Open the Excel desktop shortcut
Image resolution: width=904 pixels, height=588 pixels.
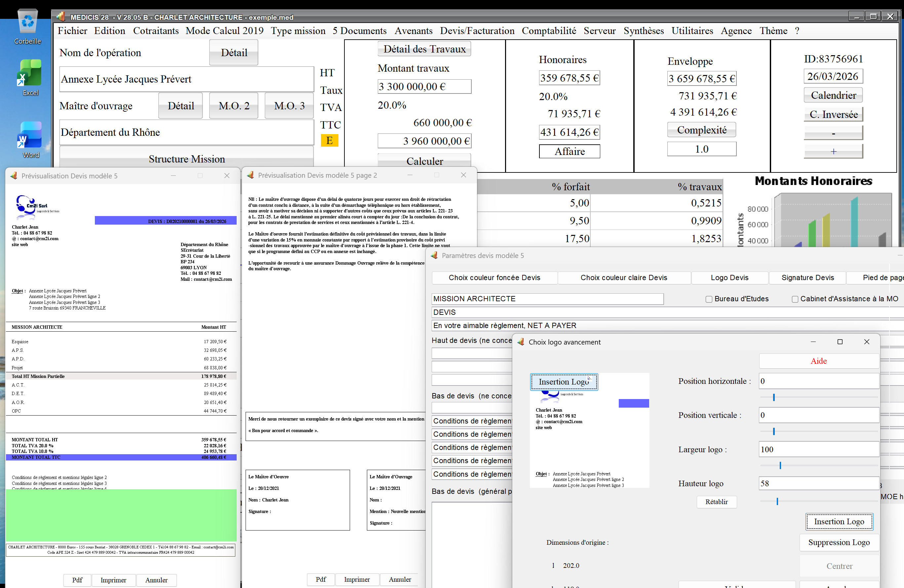(30, 78)
